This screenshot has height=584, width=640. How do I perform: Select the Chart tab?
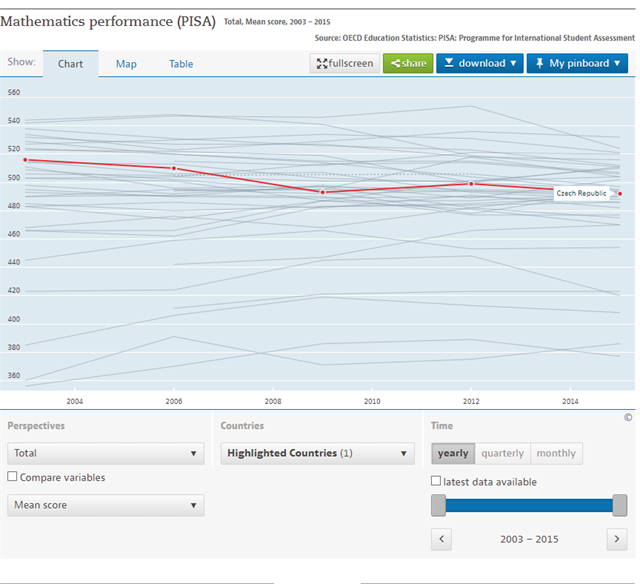70,64
